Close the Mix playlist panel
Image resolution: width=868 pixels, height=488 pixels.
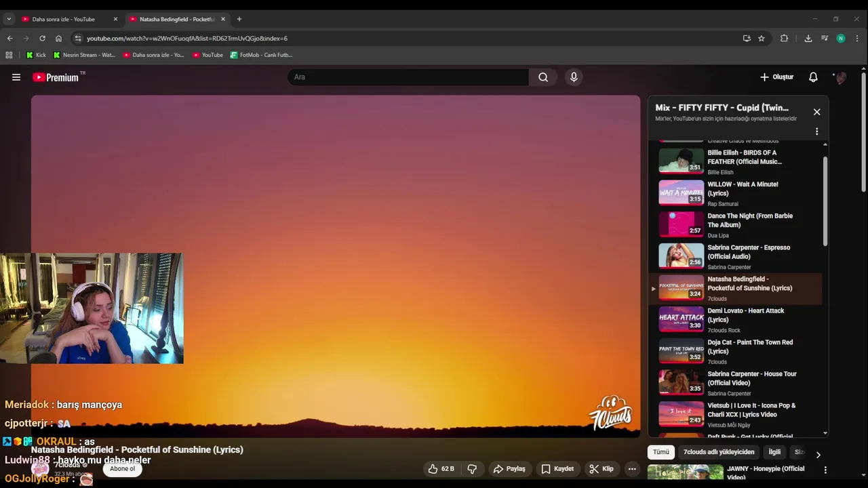[816, 112]
